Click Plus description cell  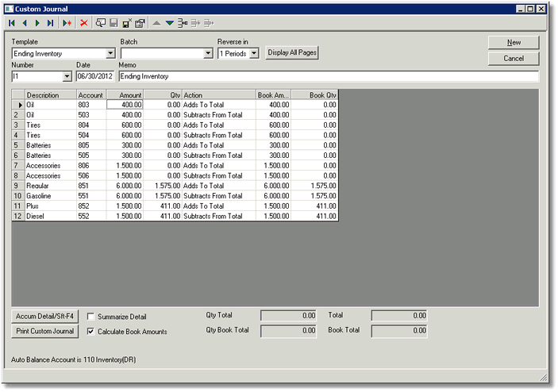(51, 206)
